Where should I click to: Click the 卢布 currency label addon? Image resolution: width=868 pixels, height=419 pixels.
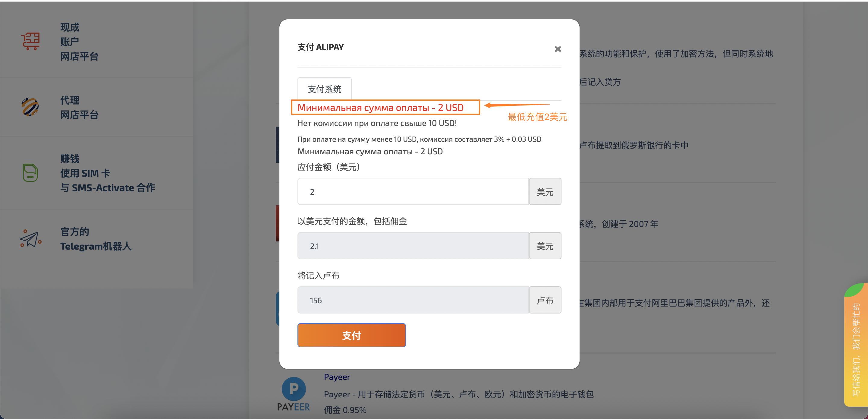tap(545, 300)
